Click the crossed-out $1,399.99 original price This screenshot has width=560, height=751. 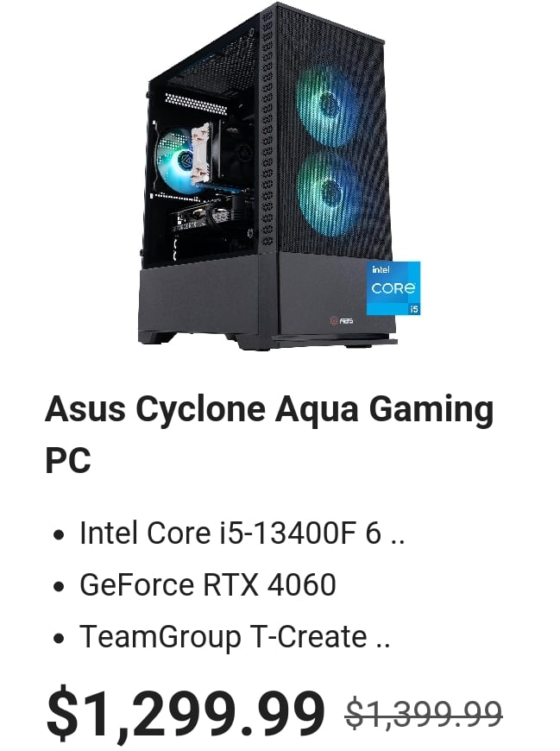pyautogui.click(x=424, y=713)
